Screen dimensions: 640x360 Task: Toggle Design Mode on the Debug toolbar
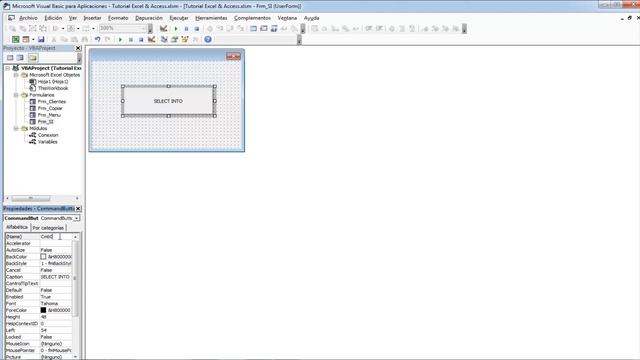click(x=163, y=29)
